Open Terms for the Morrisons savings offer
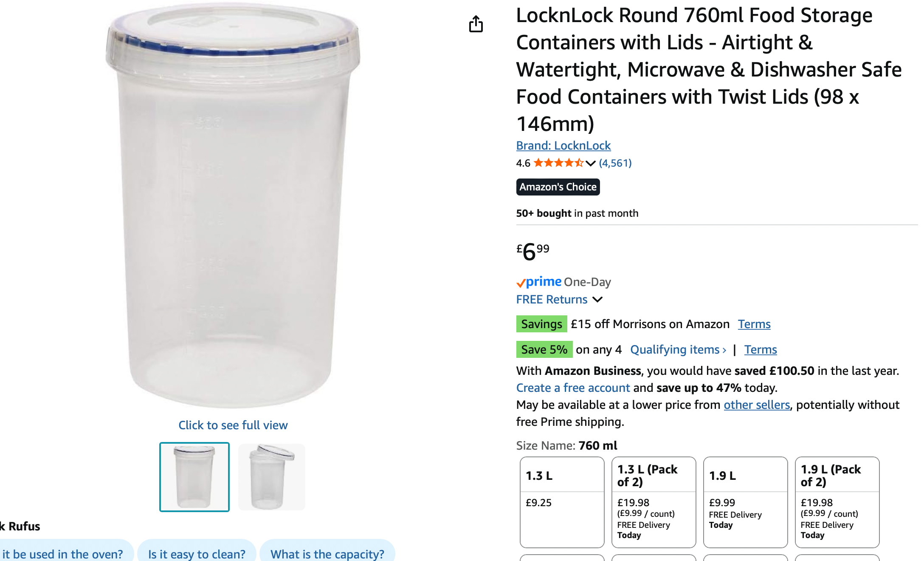Viewport: 924px width, 561px height. (754, 324)
